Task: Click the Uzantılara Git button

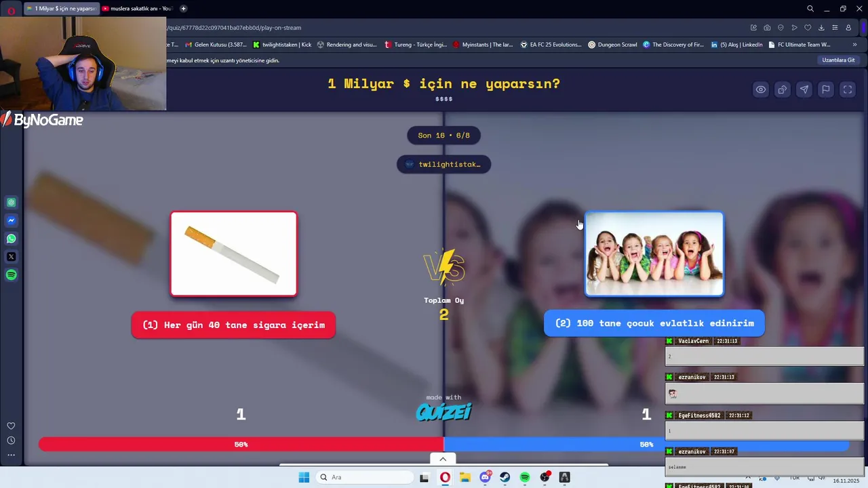Action: 838,60
